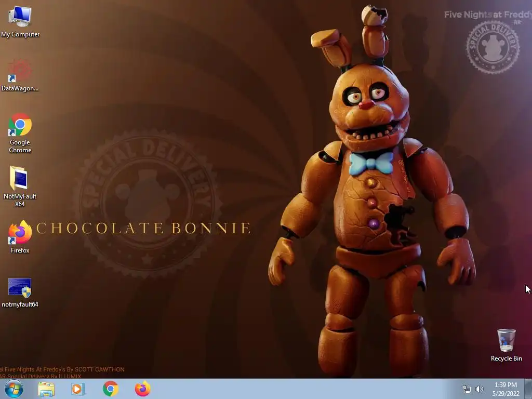Image resolution: width=532 pixels, height=399 pixels.
Task: Open the Windows Start menu orb
Action: point(14,389)
